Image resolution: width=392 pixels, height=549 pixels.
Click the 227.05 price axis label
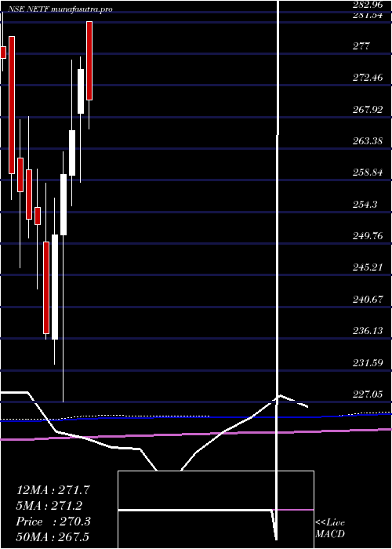click(368, 394)
